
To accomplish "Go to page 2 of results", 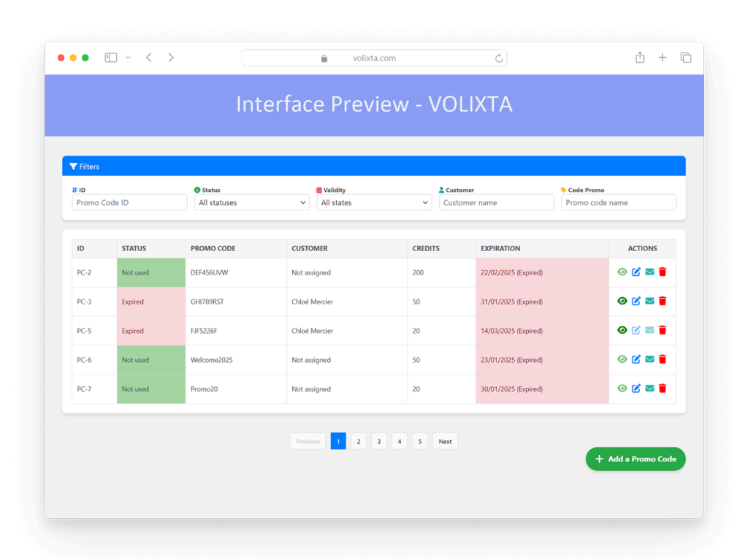I will pos(359,441).
